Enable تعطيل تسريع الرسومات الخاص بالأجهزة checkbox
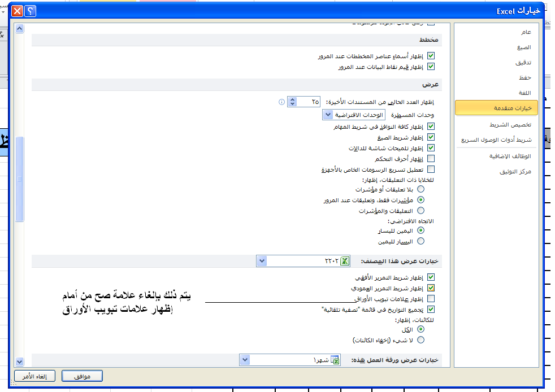 [431, 169]
